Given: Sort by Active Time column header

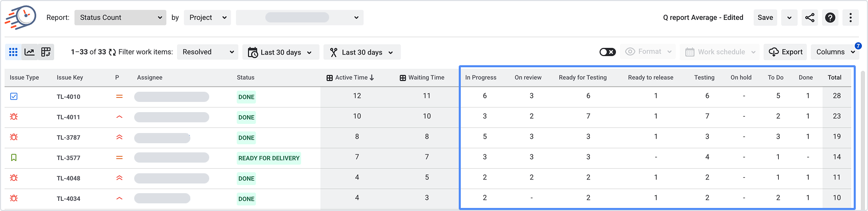Looking at the screenshot, I should click(x=351, y=77).
